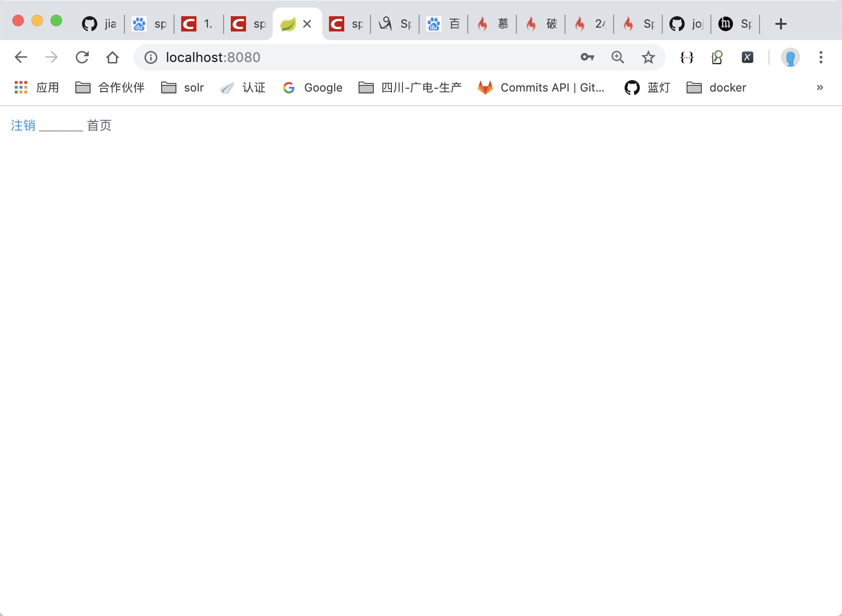Open the dark X extension icon
The height and width of the screenshot is (616, 842).
click(748, 57)
